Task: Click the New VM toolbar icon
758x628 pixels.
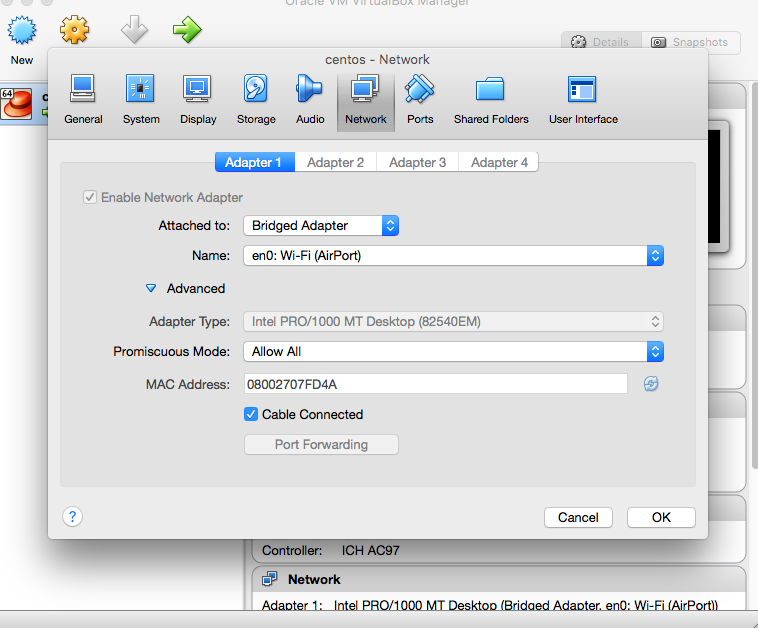Action: (x=22, y=30)
